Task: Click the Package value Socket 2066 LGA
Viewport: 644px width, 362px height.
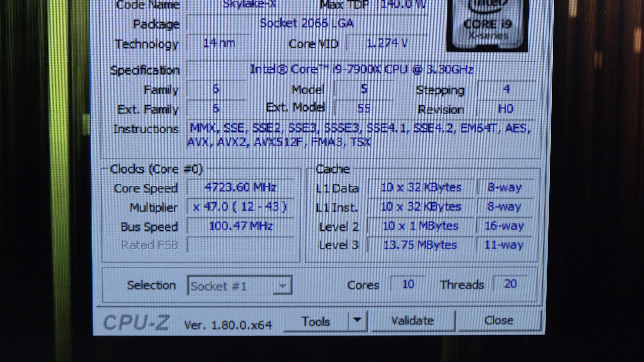Action: [307, 23]
